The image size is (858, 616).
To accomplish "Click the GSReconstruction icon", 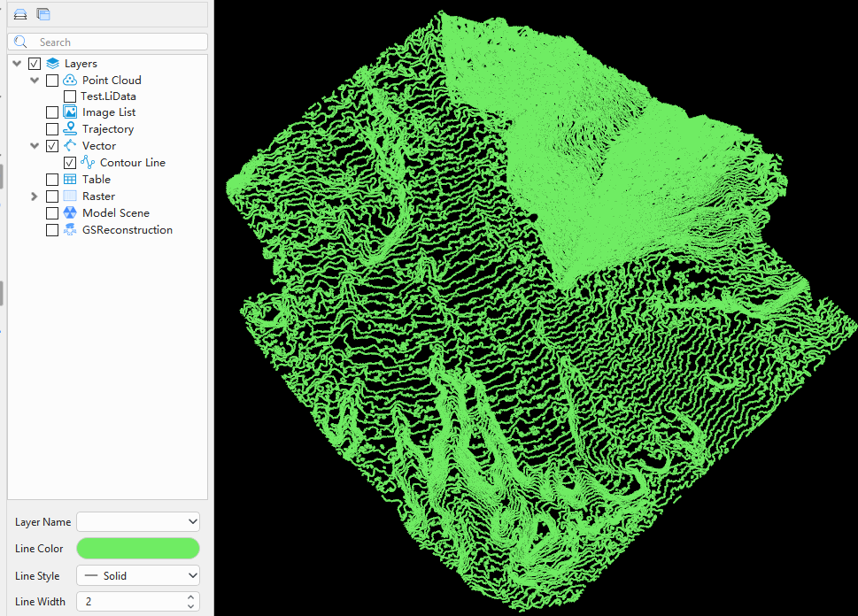I will tap(70, 230).
